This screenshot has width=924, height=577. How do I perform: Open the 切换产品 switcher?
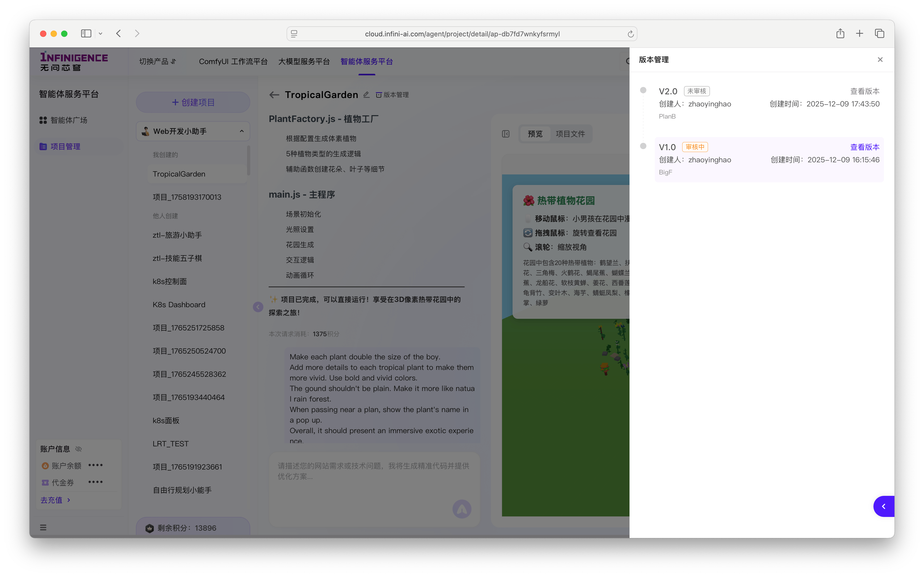[x=157, y=61]
